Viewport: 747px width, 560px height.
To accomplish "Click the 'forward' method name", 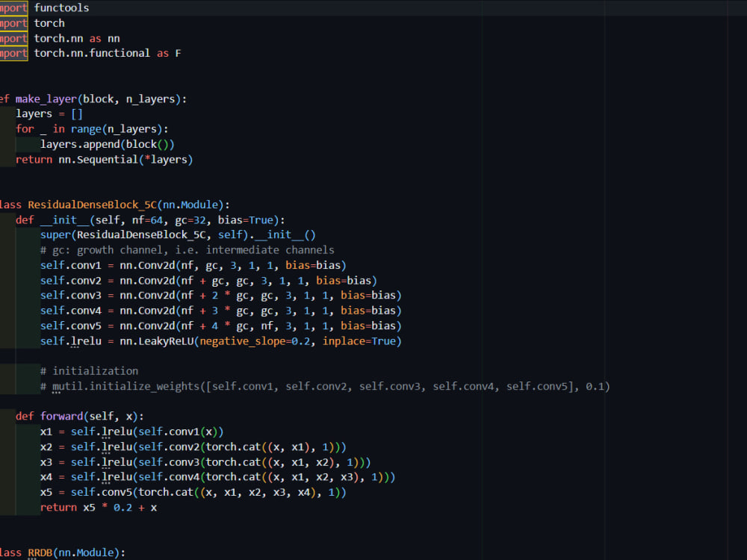I will [x=61, y=416].
